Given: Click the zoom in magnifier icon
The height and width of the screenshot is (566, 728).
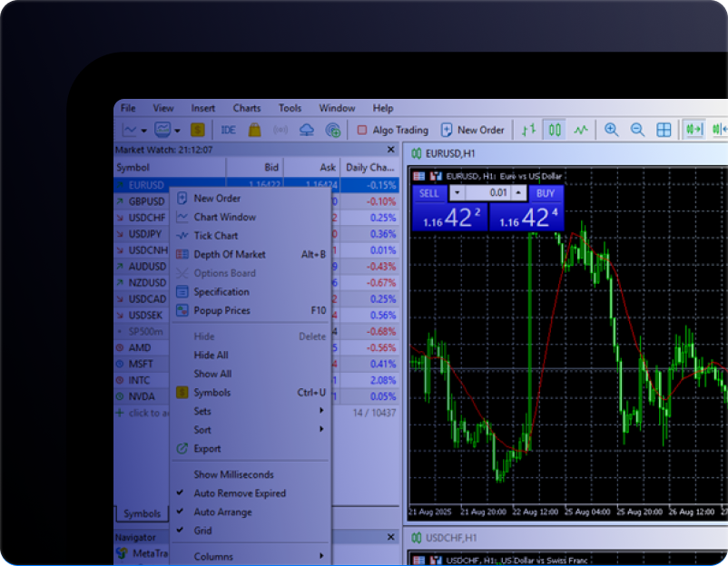Looking at the screenshot, I should [x=612, y=130].
